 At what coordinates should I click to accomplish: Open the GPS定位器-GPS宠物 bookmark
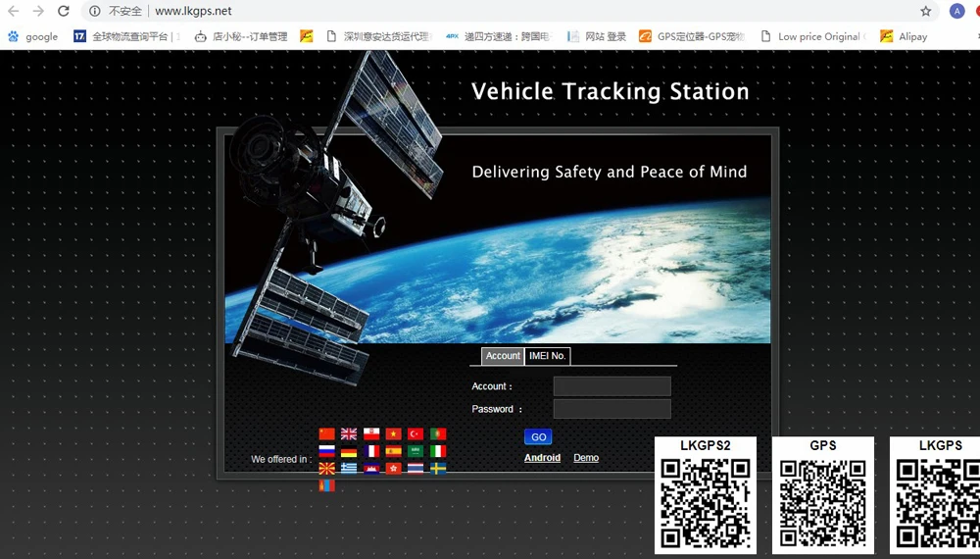click(x=692, y=36)
